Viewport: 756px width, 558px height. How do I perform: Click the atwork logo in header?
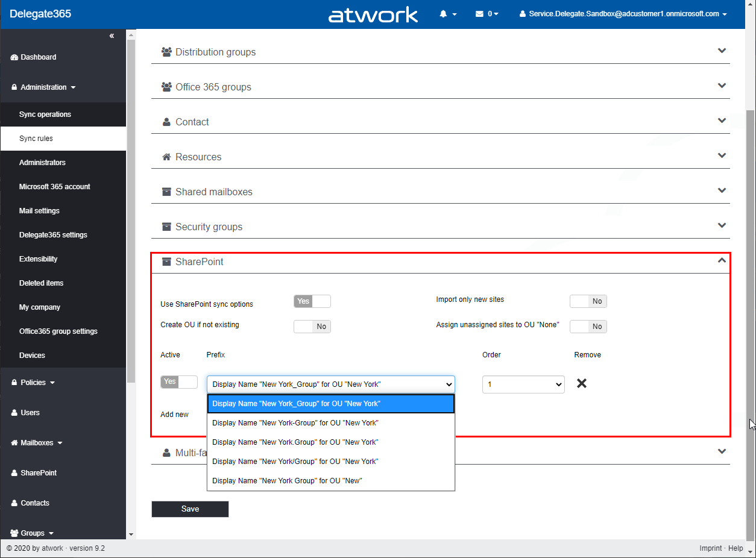(x=373, y=14)
